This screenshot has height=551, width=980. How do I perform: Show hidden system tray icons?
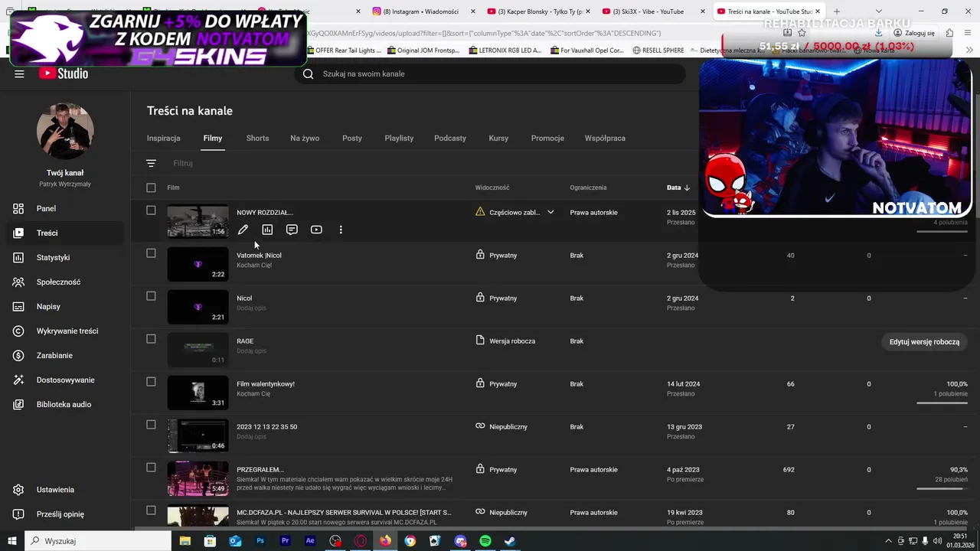coord(888,541)
